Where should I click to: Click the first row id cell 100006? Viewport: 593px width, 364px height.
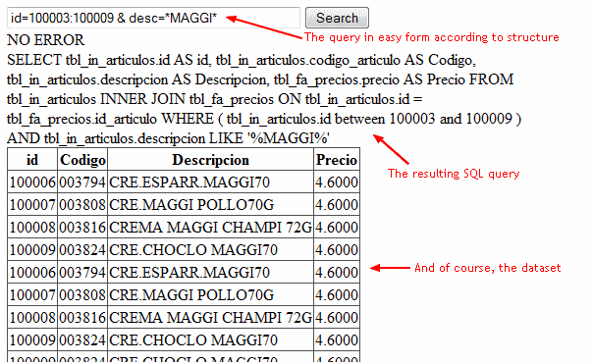(32, 182)
